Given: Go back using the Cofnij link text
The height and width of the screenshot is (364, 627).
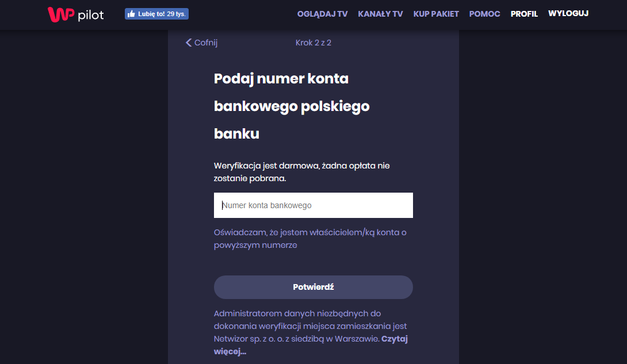Looking at the screenshot, I should pyautogui.click(x=206, y=43).
